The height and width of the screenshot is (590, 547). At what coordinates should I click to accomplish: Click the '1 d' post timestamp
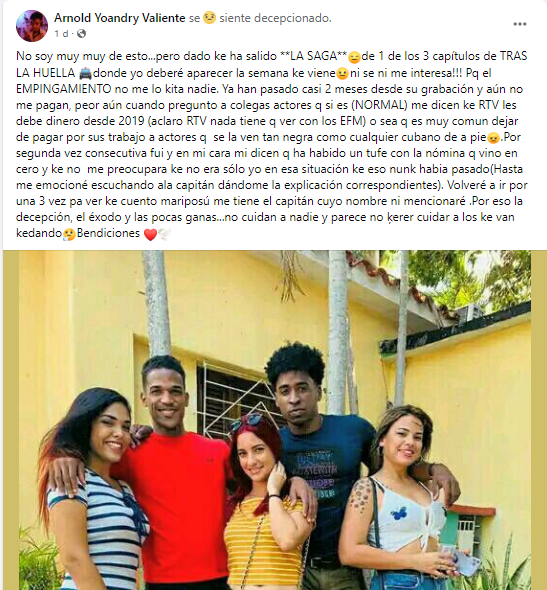(61, 34)
